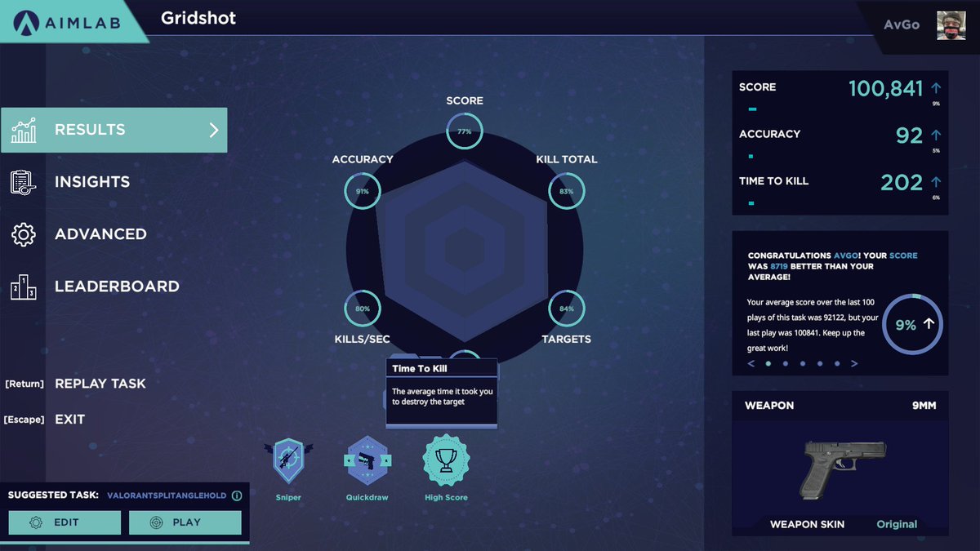This screenshot has height=551, width=980.
Task: Click the Play button
Action: [185, 522]
